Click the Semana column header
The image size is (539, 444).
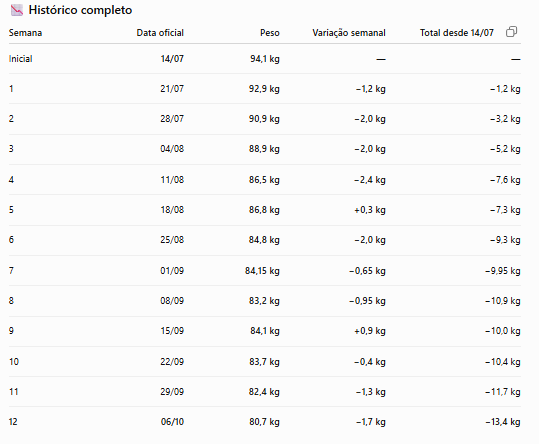pyautogui.click(x=25, y=33)
